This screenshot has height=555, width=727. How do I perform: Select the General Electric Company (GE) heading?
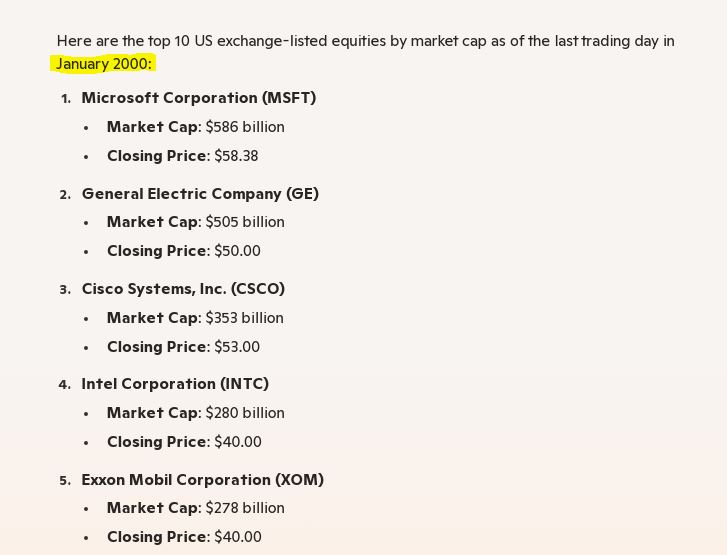point(200,194)
